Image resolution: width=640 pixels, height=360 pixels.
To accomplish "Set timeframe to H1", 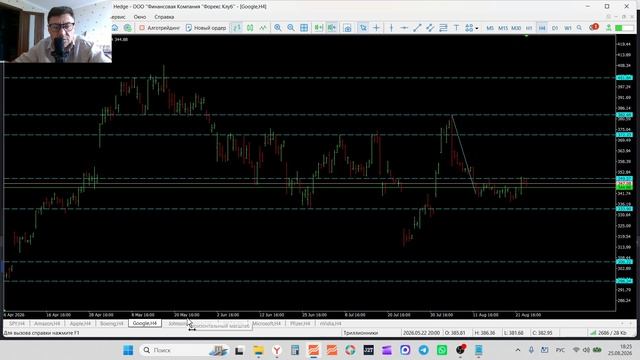I will pyautogui.click(x=529, y=28).
